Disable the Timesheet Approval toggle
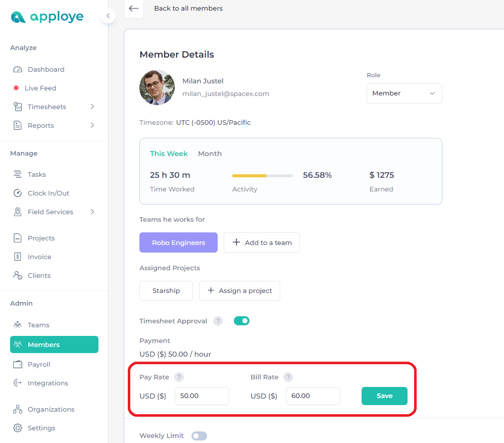Image resolution: width=504 pixels, height=443 pixels. tap(242, 321)
